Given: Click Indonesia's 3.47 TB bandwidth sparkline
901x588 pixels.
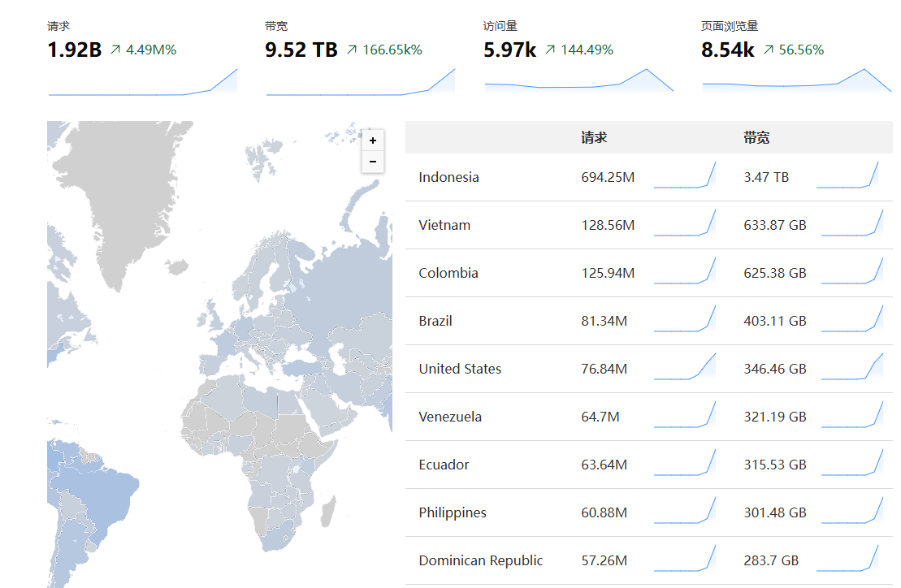Looking at the screenshot, I should (847, 176).
